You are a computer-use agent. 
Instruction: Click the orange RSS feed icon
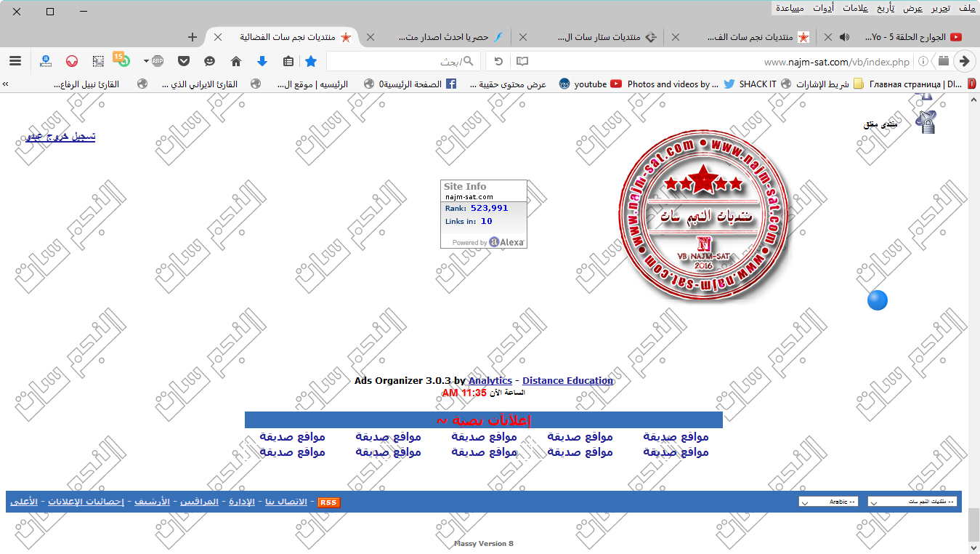[329, 502]
